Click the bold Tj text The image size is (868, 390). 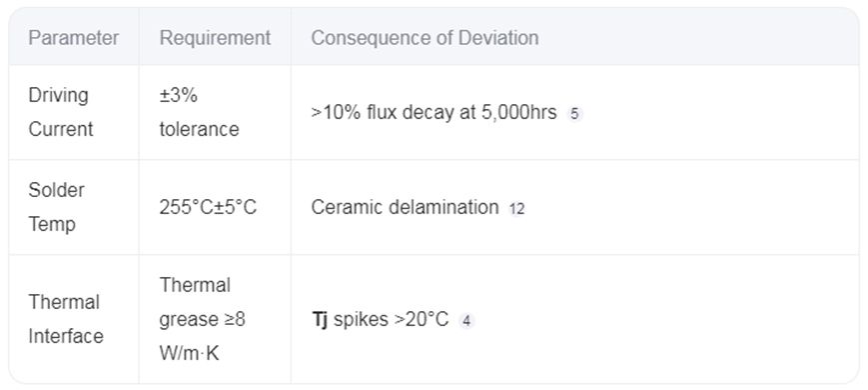point(320,320)
